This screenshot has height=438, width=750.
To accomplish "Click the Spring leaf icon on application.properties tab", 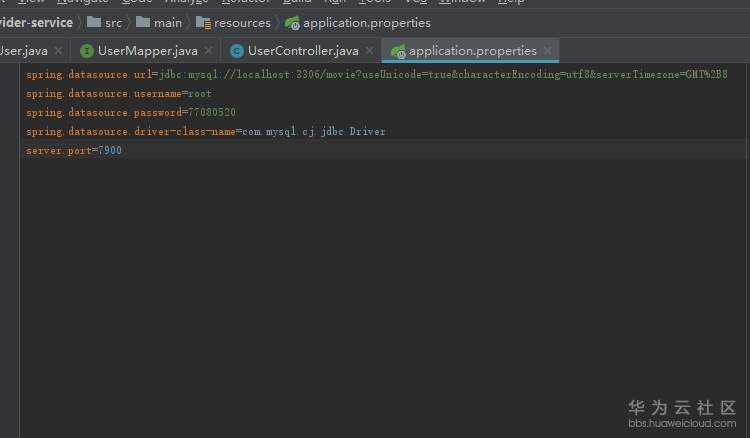I will [x=398, y=51].
